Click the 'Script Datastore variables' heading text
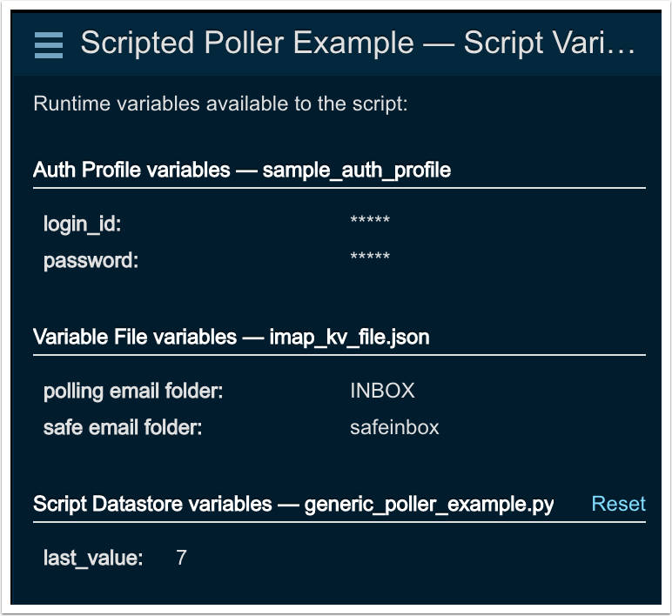Viewport: 672px width, 616px height. 152,505
